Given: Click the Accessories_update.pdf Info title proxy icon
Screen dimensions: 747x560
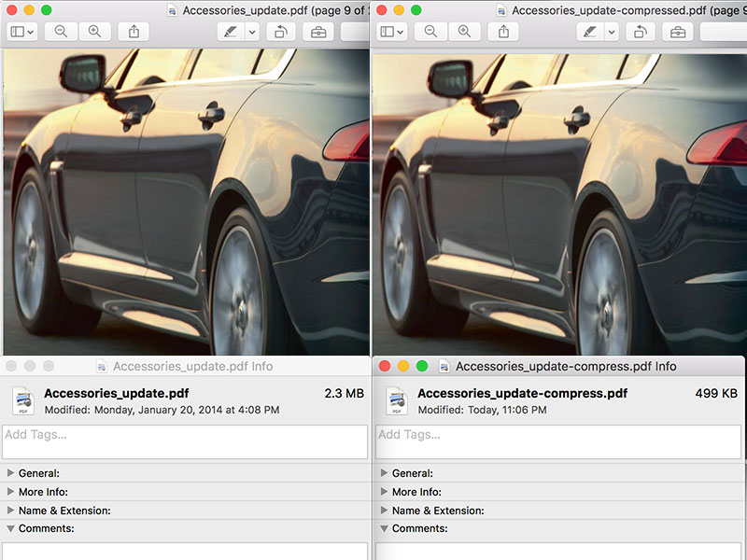Looking at the screenshot, I should [102, 366].
